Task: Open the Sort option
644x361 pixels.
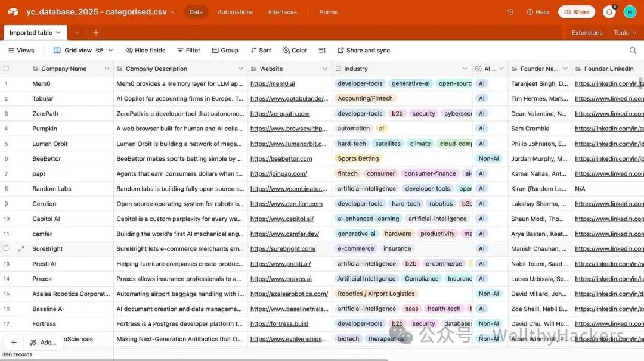Action: (x=261, y=51)
